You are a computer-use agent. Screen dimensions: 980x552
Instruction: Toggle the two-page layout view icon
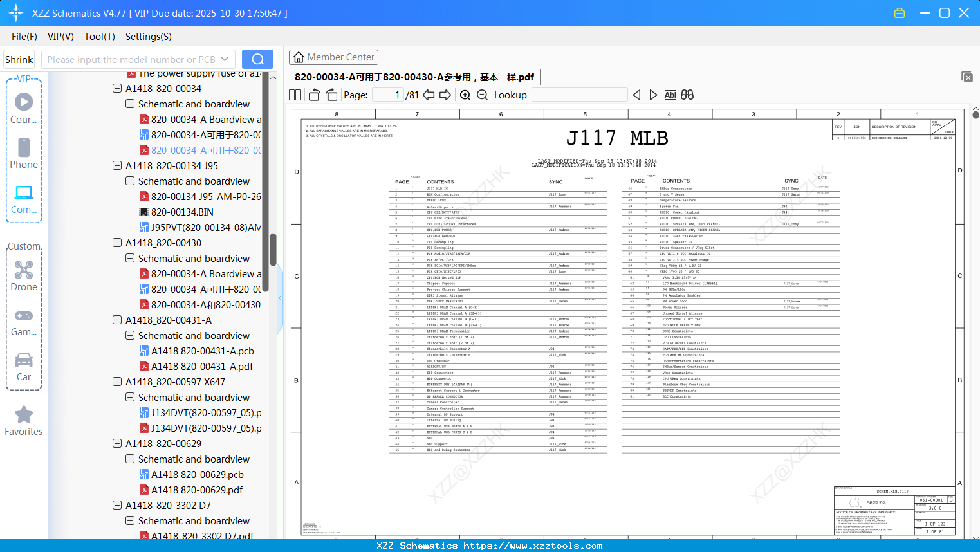[x=295, y=95]
